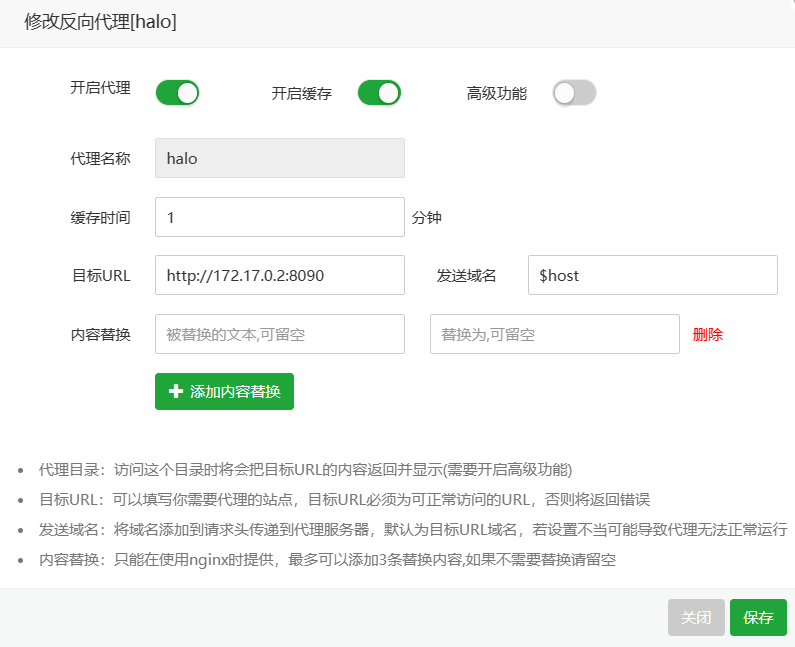Click the 关闭 button
Viewport: 795px width, 647px height.
696,618
